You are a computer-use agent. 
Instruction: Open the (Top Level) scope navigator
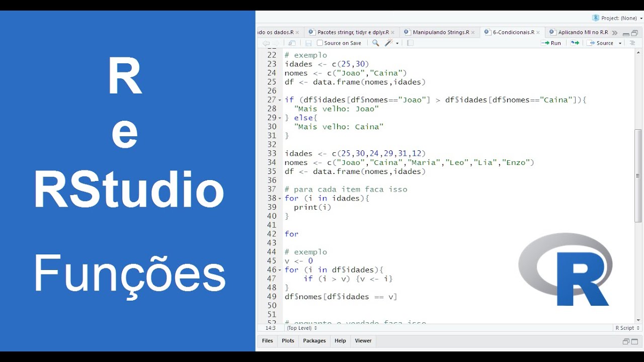(x=302, y=328)
